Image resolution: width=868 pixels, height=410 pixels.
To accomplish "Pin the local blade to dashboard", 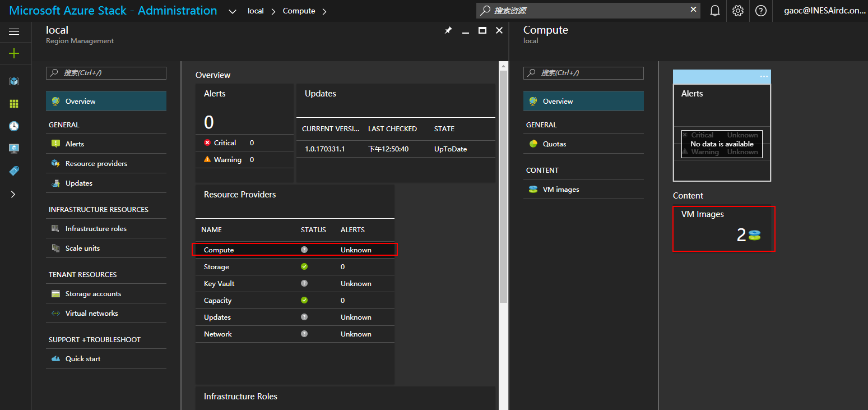I will (448, 31).
